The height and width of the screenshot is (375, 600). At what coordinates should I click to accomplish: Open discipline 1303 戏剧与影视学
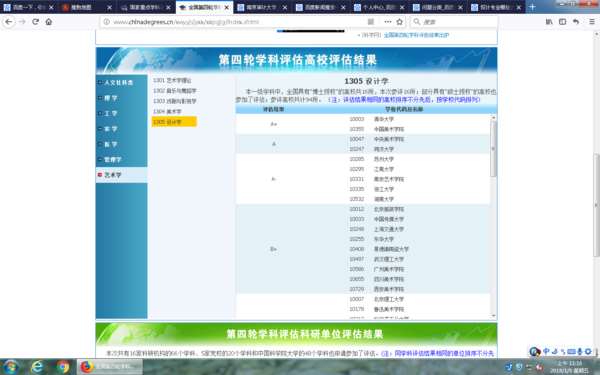175,101
